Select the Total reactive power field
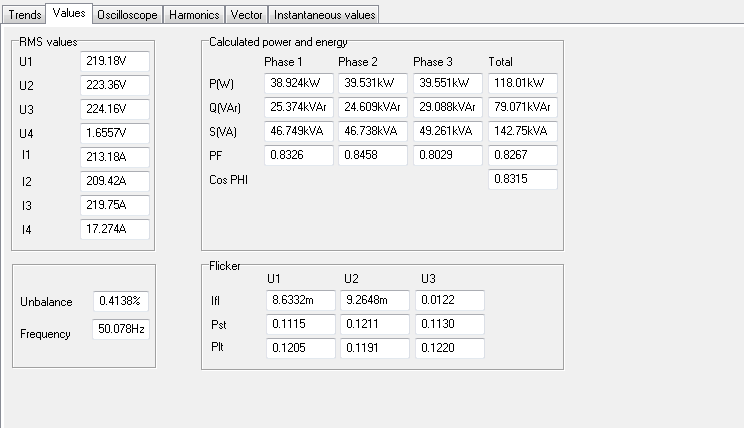The width and height of the screenshot is (747, 431). coord(522,107)
